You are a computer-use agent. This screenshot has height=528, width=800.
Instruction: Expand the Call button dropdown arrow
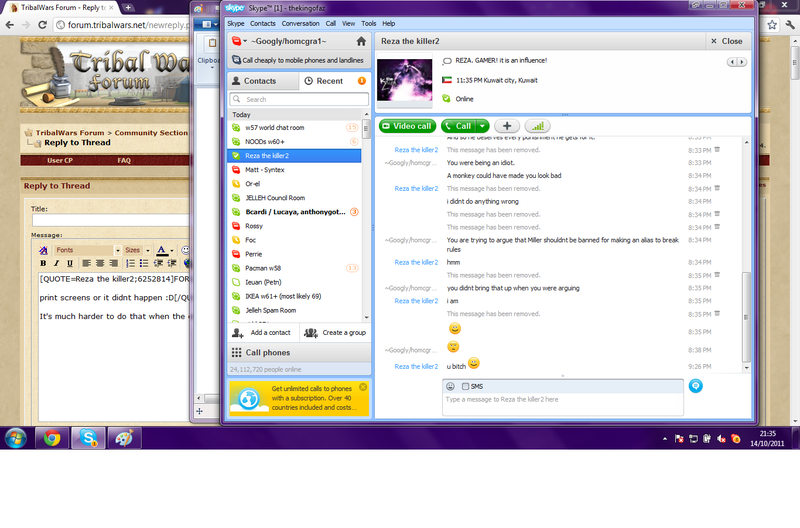click(483, 126)
